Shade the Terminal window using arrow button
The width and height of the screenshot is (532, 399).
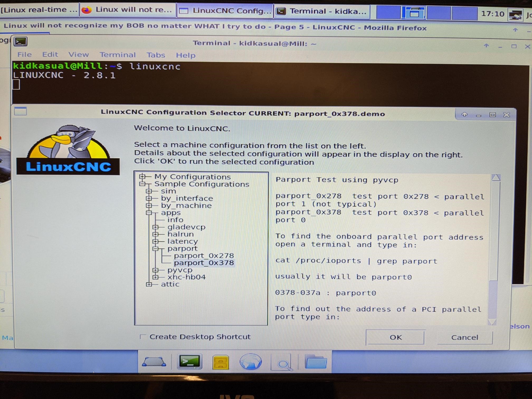486,46
